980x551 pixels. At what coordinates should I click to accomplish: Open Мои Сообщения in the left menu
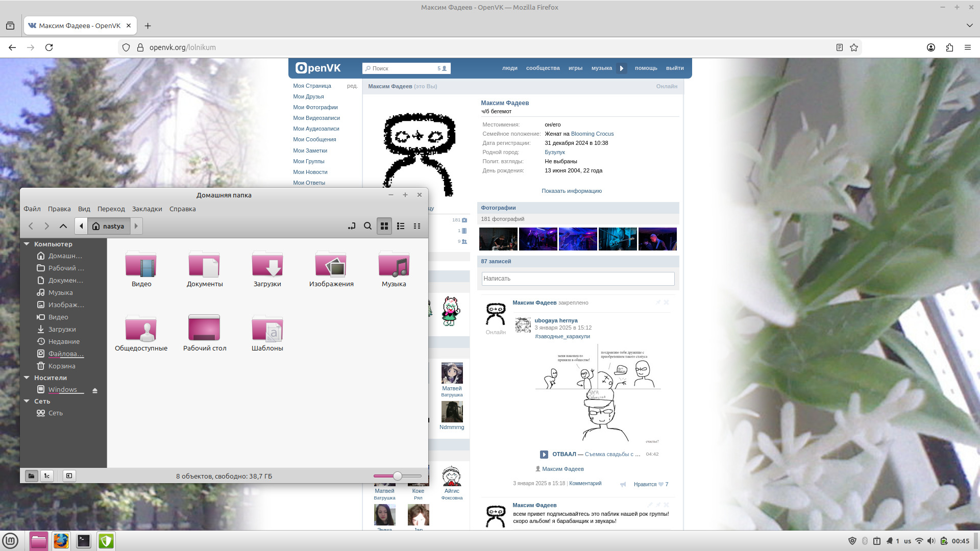[314, 139]
